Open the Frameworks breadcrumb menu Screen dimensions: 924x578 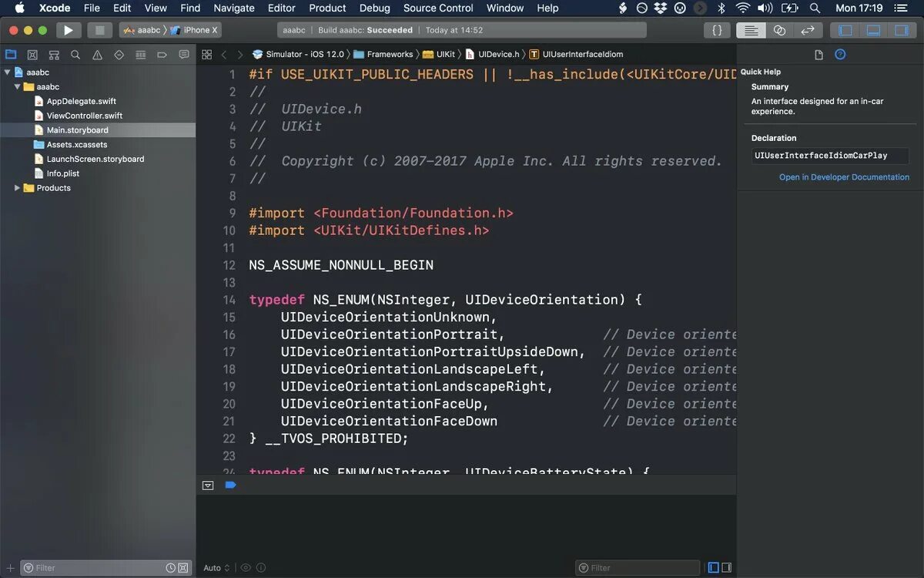pos(383,55)
